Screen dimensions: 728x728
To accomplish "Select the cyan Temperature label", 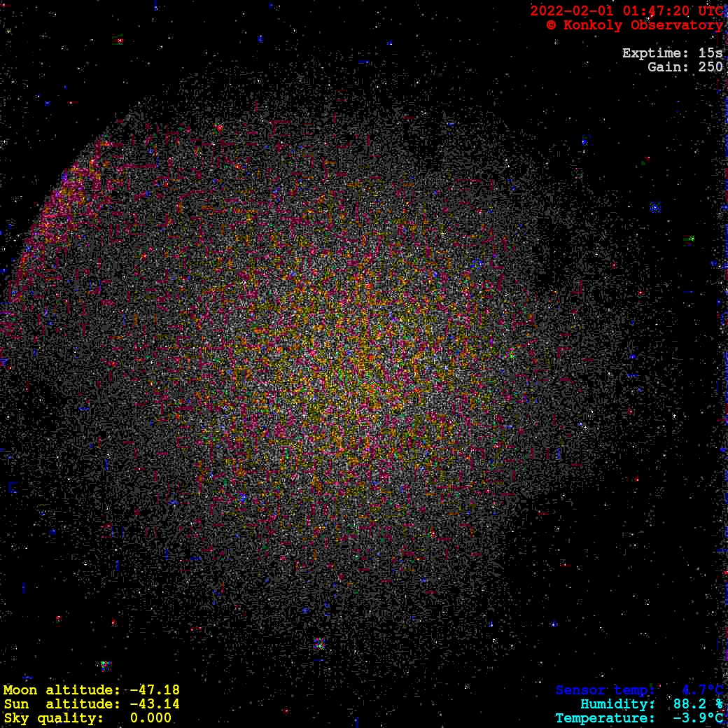I will coord(605,718).
